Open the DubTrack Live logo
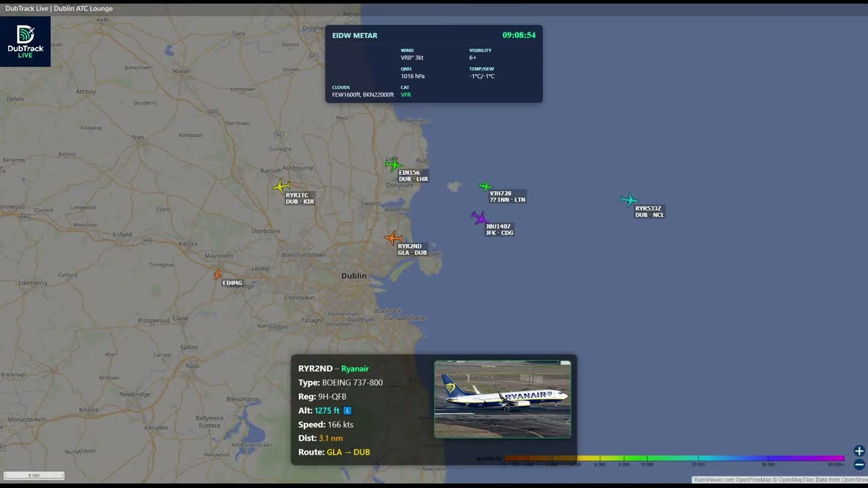The image size is (868, 488). 25,41
